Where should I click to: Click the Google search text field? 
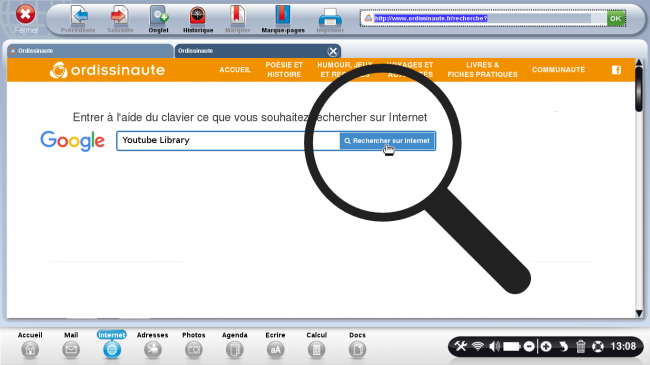pos(228,141)
